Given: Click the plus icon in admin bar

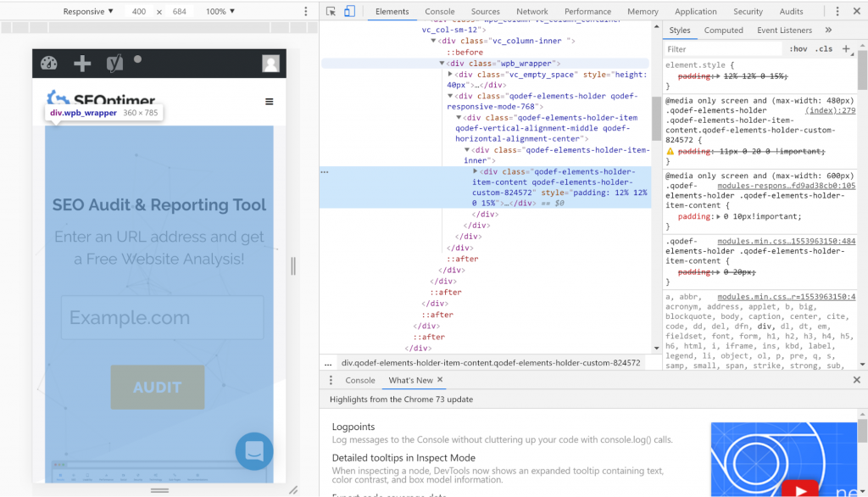Looking at the screenshot, I should 82,64.
